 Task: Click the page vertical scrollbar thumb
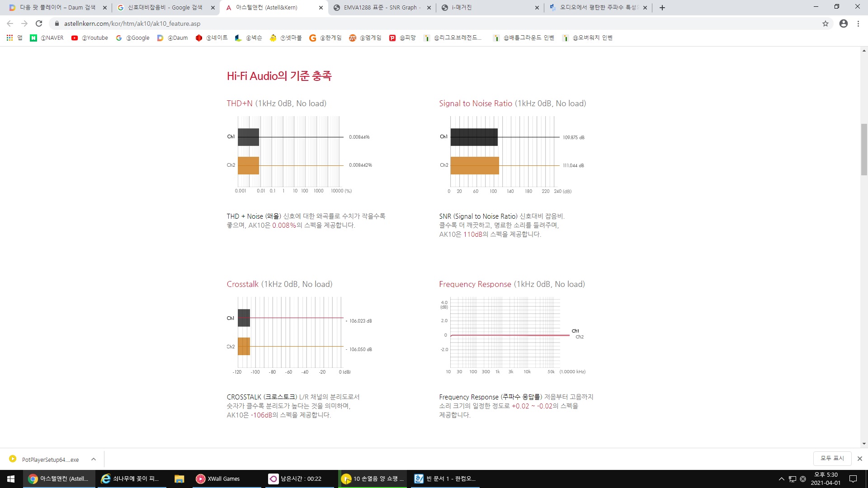coord(864,149)
